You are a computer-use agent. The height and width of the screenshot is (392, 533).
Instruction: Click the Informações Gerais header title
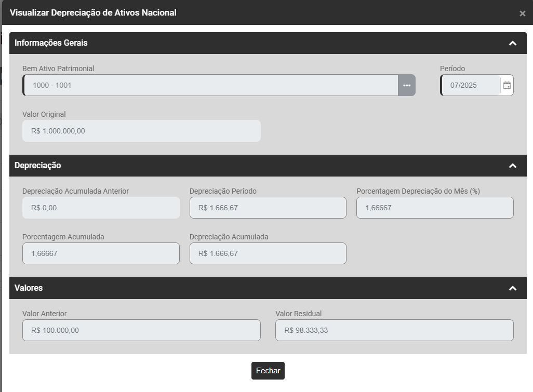51,43
